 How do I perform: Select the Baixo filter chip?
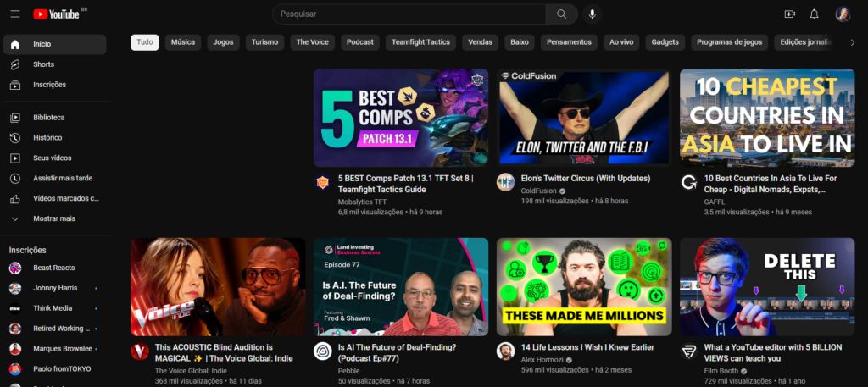point(520,42)
